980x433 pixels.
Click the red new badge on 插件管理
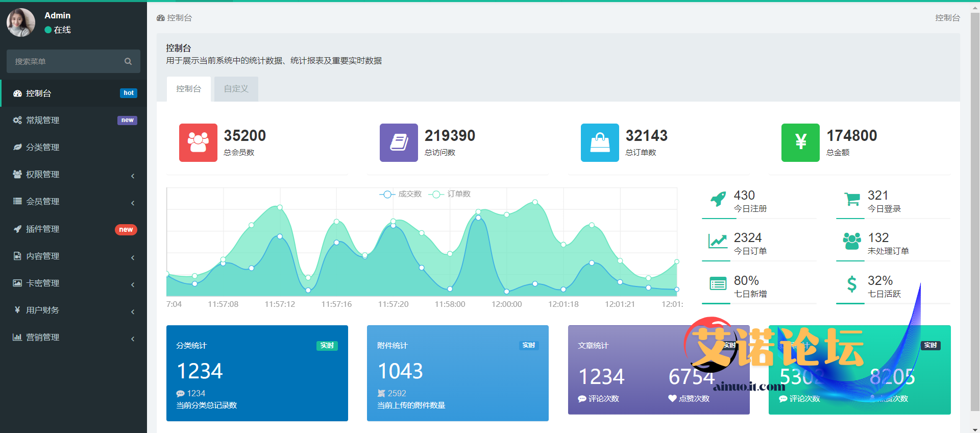point(126,230)
